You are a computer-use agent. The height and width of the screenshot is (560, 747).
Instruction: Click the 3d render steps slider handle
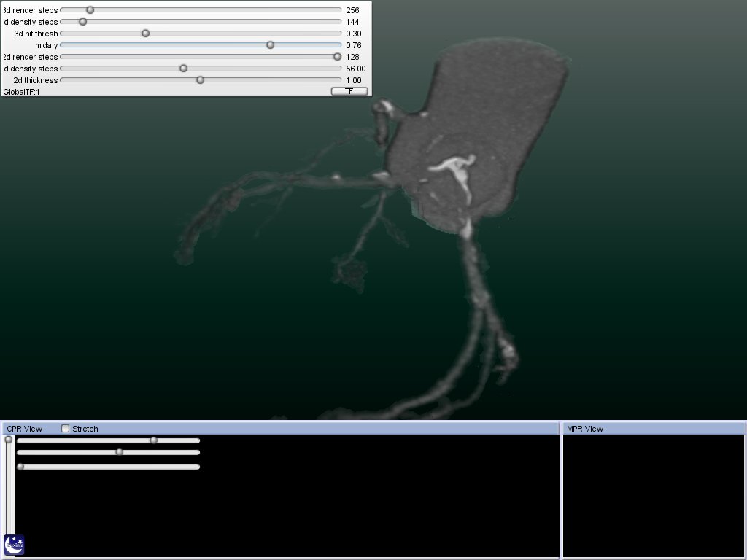(90, 10)
